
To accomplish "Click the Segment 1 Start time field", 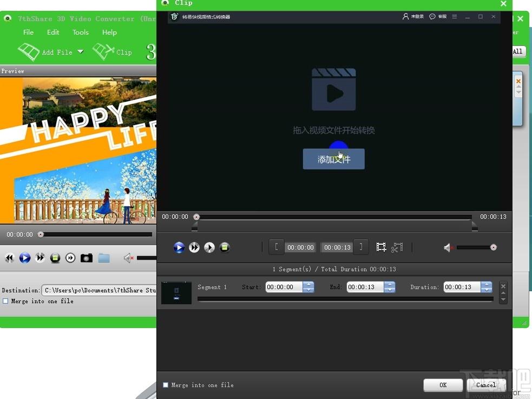I will [x=284, y=287].
